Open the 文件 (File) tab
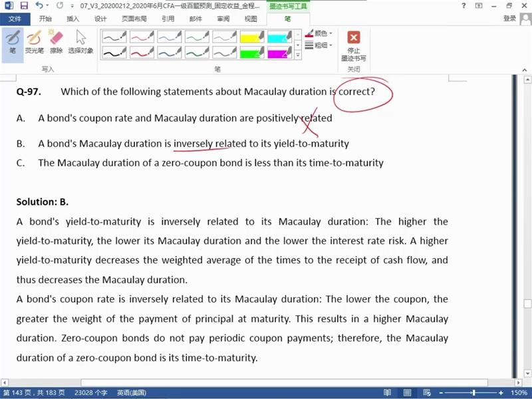 point(15,19)
